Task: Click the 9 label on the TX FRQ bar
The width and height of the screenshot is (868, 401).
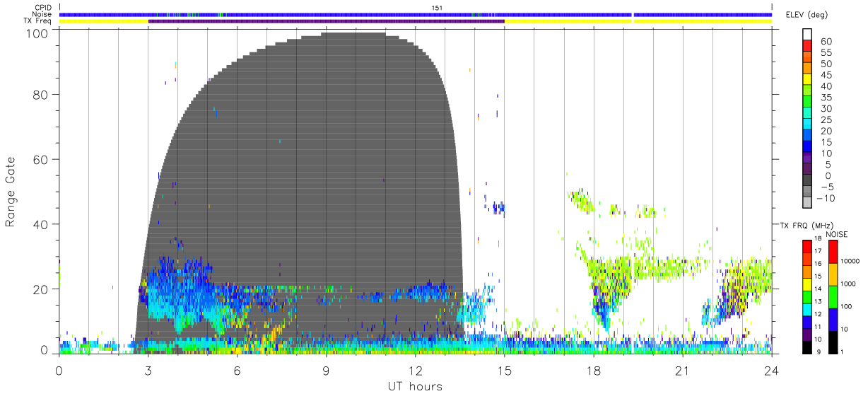Action: (819, 351)
